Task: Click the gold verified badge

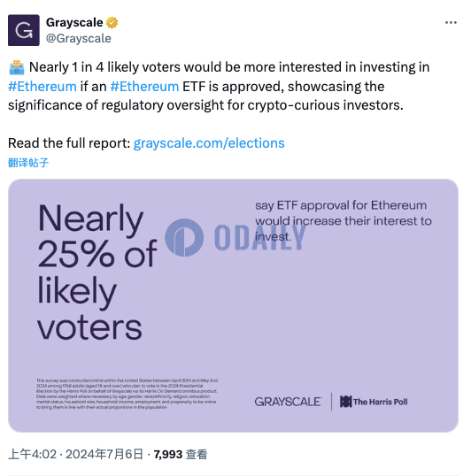Action: pyautogui.click(x=112, y=22)
